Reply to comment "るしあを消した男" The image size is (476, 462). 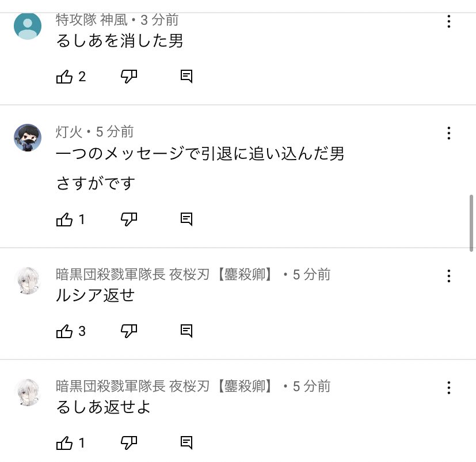[186, 77]
